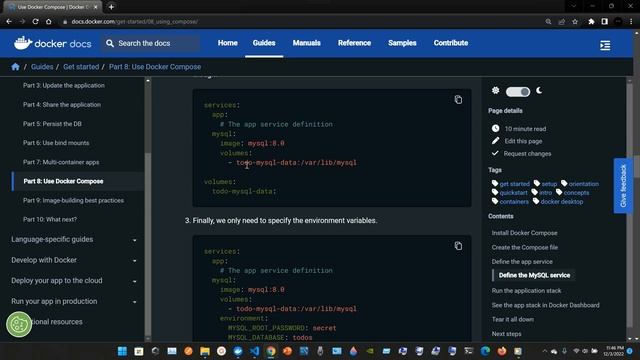Click the Docker docs logo
Screen dimensions: 640x360
[x=52, y=43]
